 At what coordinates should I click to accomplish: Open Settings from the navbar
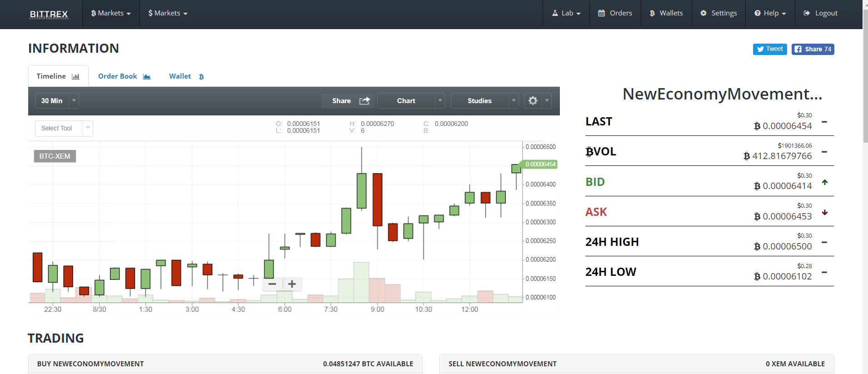pyautogui.click(x=718, y=13)
